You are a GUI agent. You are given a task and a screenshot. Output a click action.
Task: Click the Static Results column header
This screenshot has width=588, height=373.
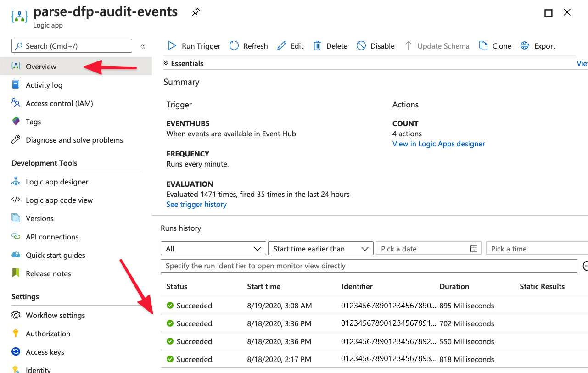coord(542,286)
